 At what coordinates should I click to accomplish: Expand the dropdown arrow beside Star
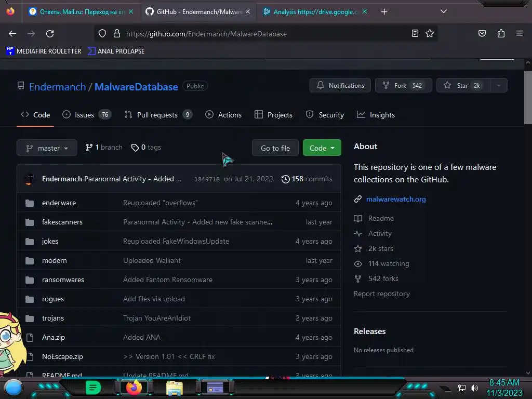pyautogui.click(x=499, y=86)
